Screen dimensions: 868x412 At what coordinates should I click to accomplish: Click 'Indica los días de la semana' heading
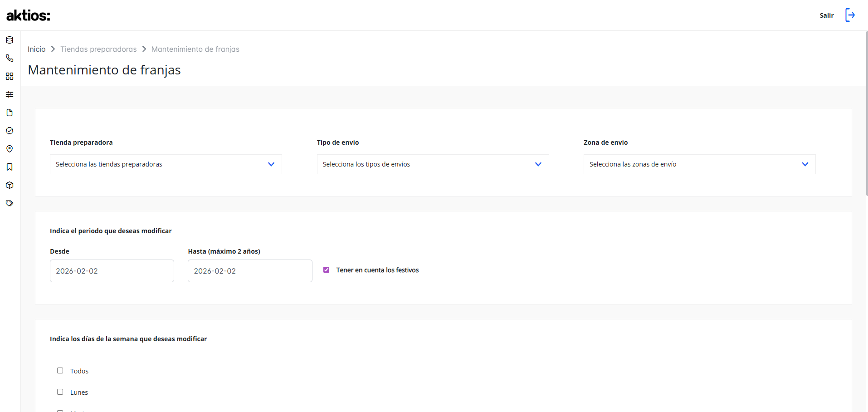128,339
